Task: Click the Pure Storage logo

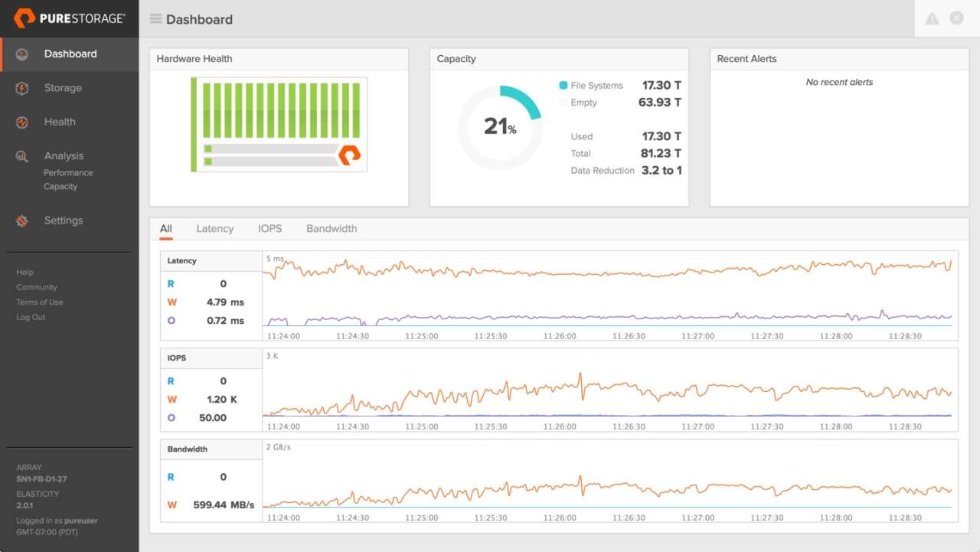Action: pyautogui.click(x=69, y=18)
